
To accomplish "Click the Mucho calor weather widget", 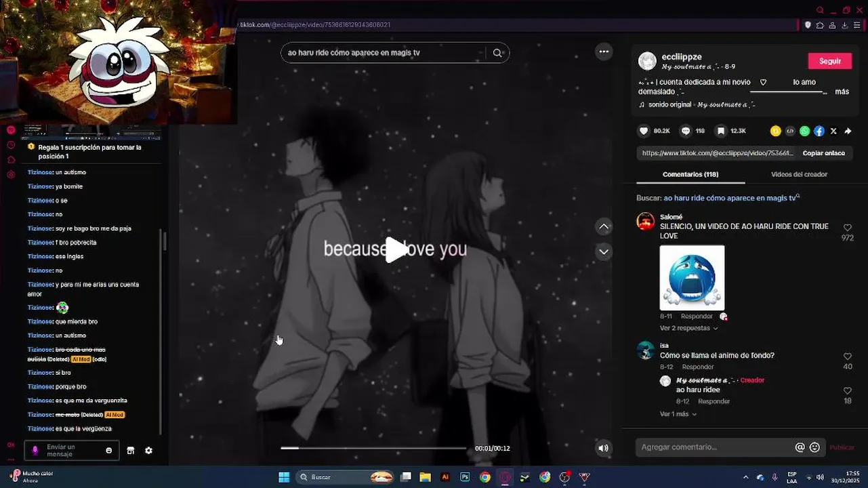I will point(31,476).
